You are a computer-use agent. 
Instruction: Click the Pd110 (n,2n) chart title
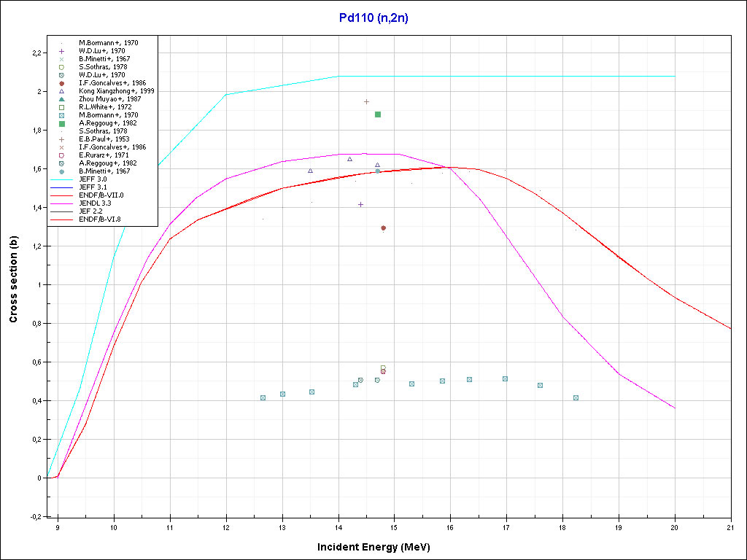[x=373, y=19]
